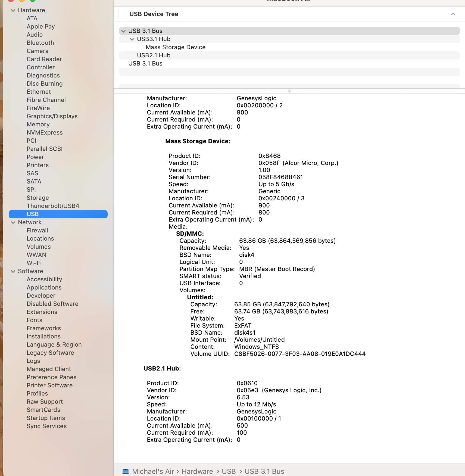465x476 pixels.
Task: Collapse the USB3.1 Hub disclosure chevron
Action: click(x=132, y=39)
